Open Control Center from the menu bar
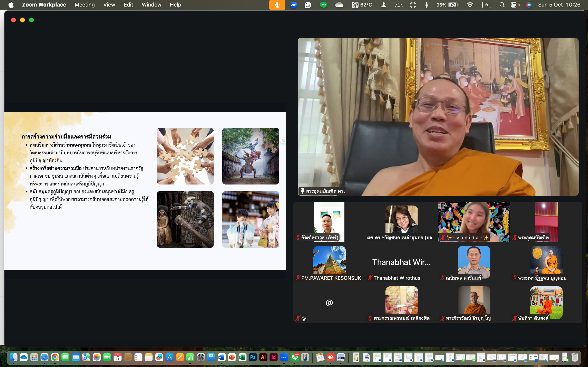Screen dimensions: 588x367 513,5
